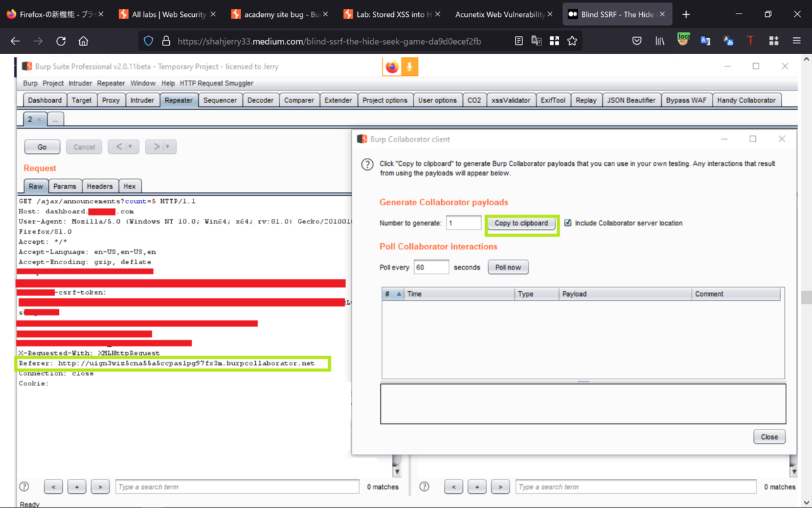The height and width of the screenshot is (508, 812).
Task: Switch to All labs Web Security browser tab
Action: point(168,14)
